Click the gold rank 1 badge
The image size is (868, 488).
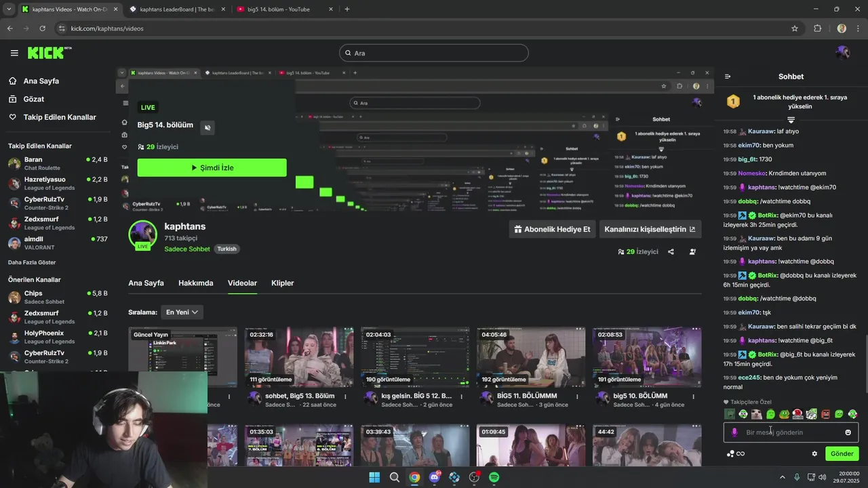pyautogui.click(x=733, y=102)
